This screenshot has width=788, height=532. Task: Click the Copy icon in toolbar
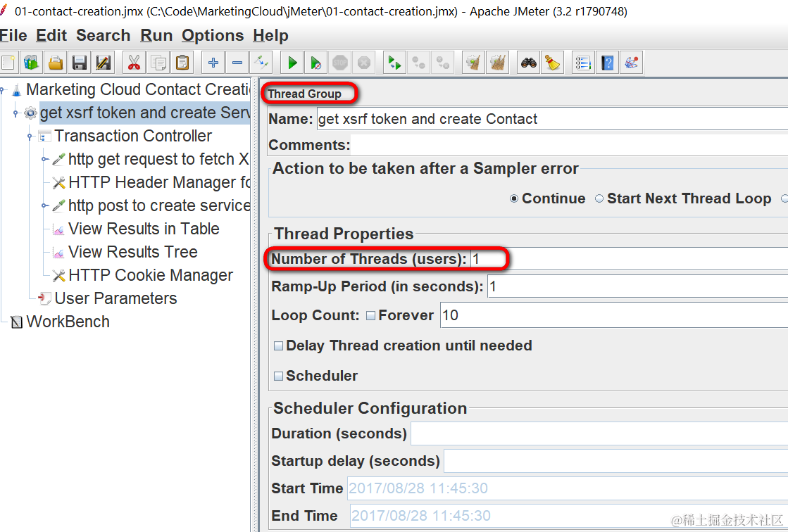[x=158, y=63]
